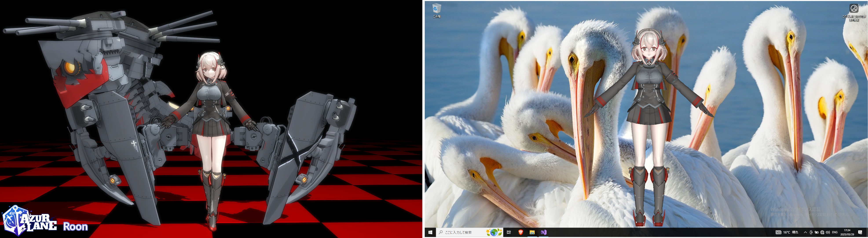The height and width of the screenshot is (238, 868).
Task: Open the notification center
Action: [x=860, y=232]
